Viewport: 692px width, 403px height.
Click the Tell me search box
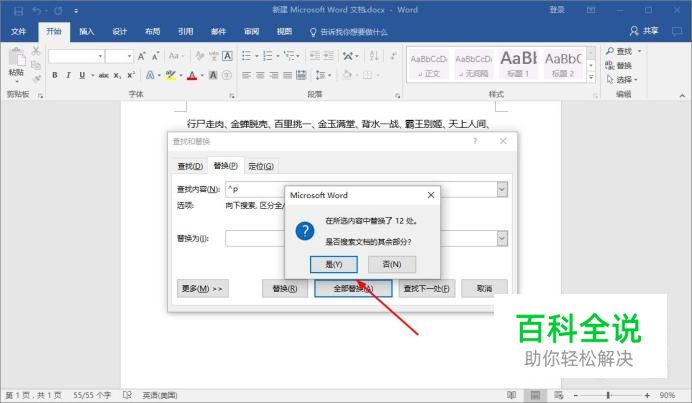coord(349,32)
